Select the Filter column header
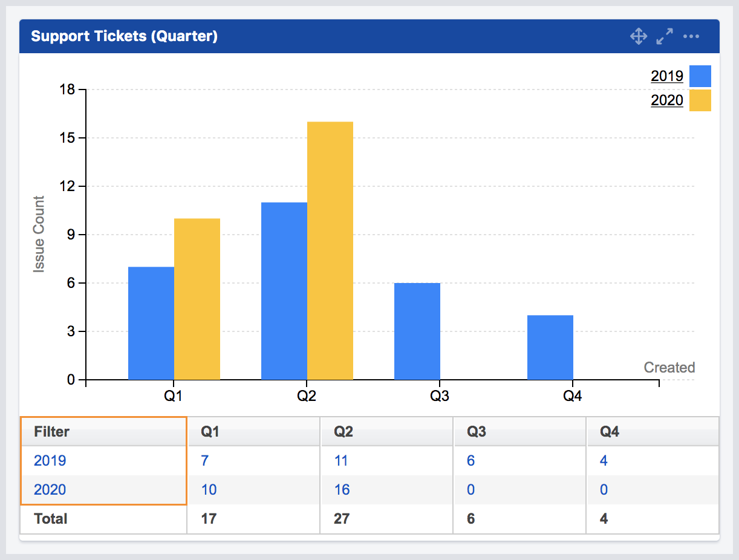The width and height of the screenshot is (739, 560). coord(52,432)
